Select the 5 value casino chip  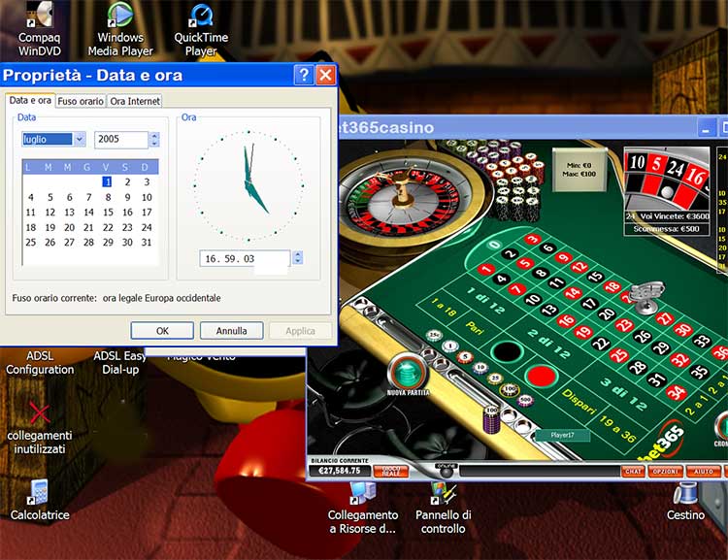[465, 356]
